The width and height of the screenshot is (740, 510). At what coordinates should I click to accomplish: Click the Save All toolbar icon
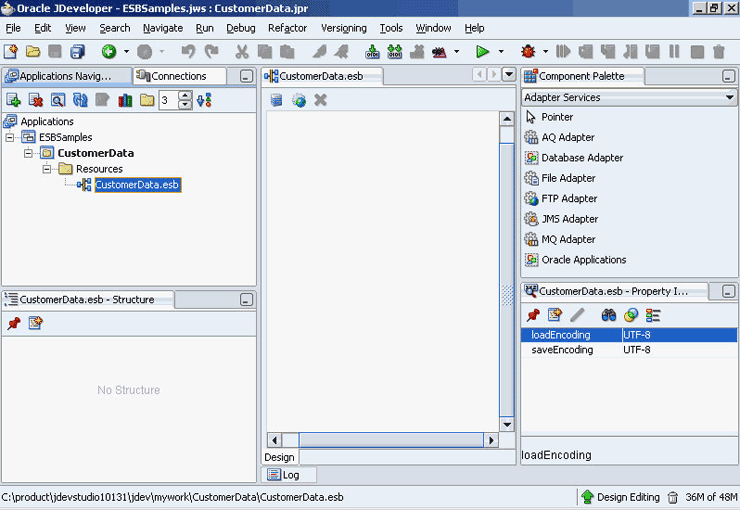click(x=77, y=51)
